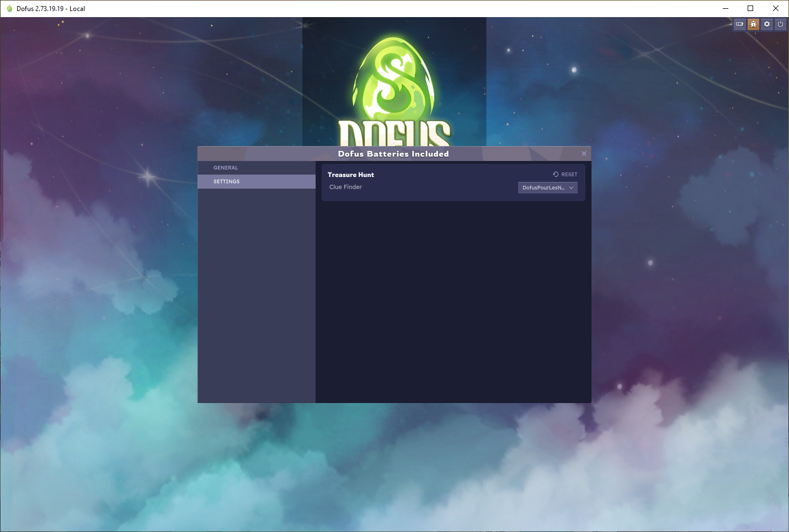
Task: Close the Dofus Batteries Included dialog
Action: coord(584,154)
